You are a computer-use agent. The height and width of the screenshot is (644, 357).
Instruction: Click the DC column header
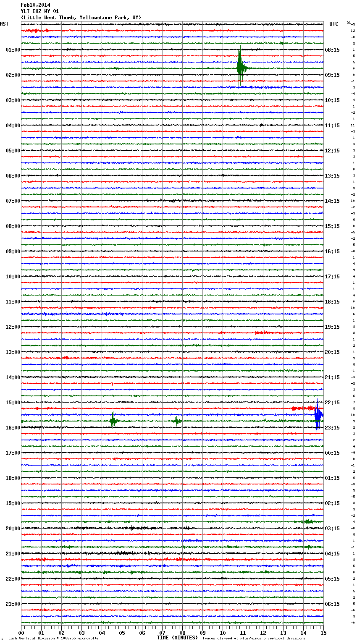coord(349,23)
